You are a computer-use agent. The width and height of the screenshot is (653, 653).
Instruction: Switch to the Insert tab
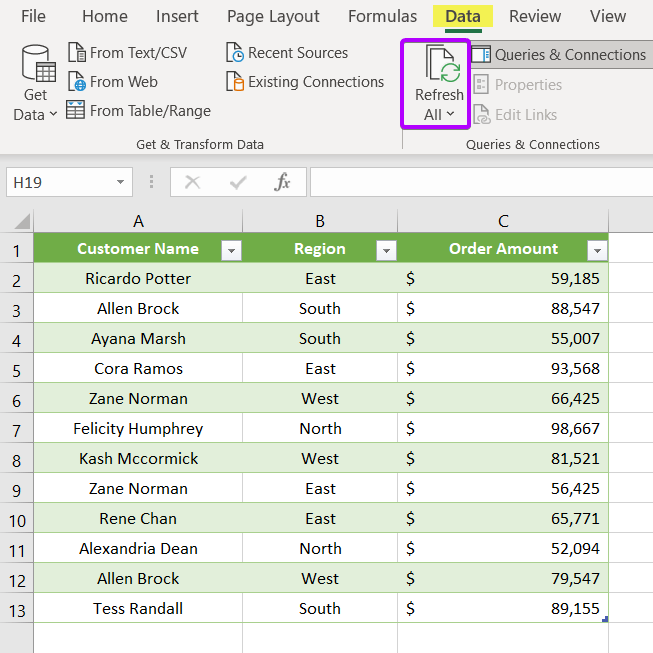tap(177, 16)
